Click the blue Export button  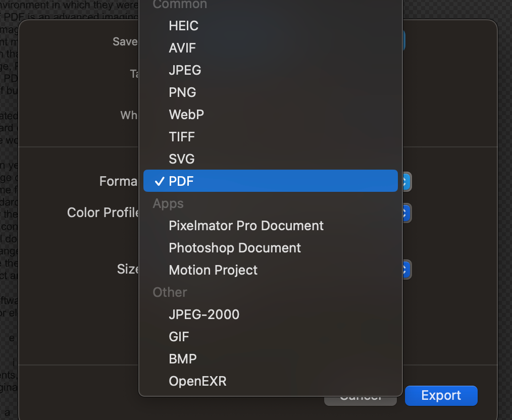pyautogui.click(x=441, y=396)
